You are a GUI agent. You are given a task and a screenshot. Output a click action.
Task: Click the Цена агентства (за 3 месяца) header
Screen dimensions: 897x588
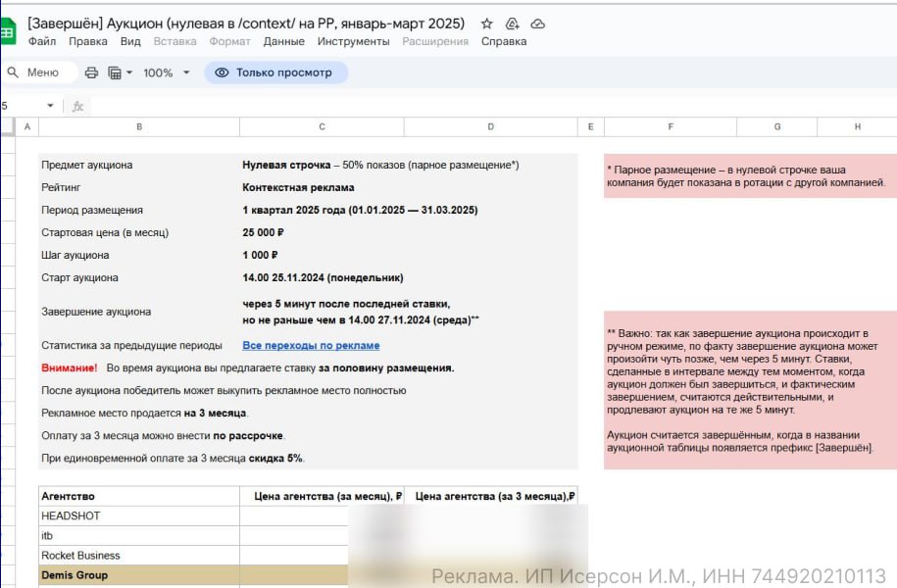point(491,496)
